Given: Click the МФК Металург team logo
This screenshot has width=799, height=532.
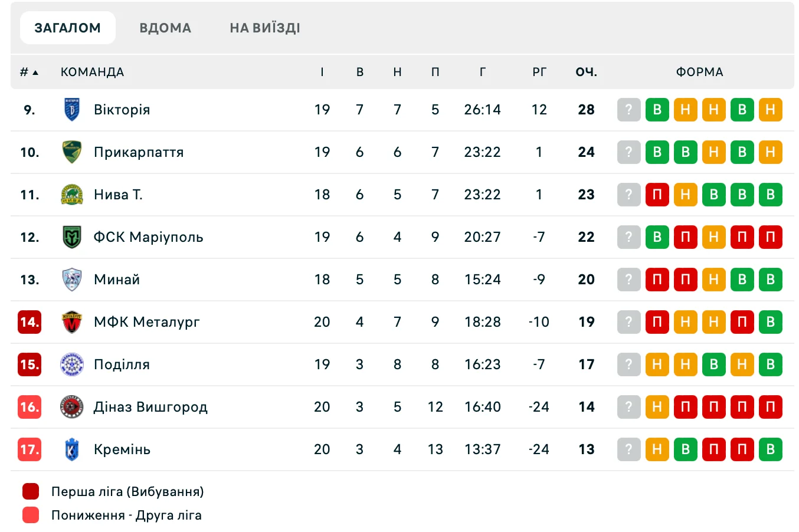Looking at the screenshot, I should pos(72,322).
